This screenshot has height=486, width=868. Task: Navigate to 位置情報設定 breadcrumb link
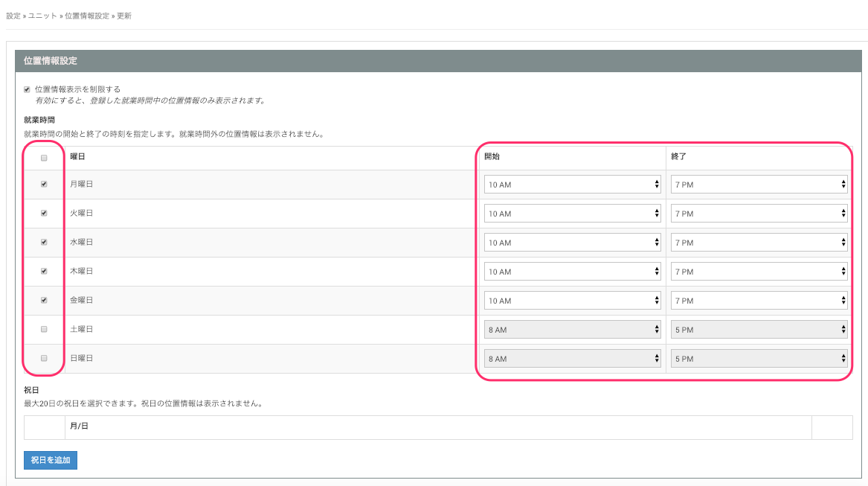[x=87, y=16]
